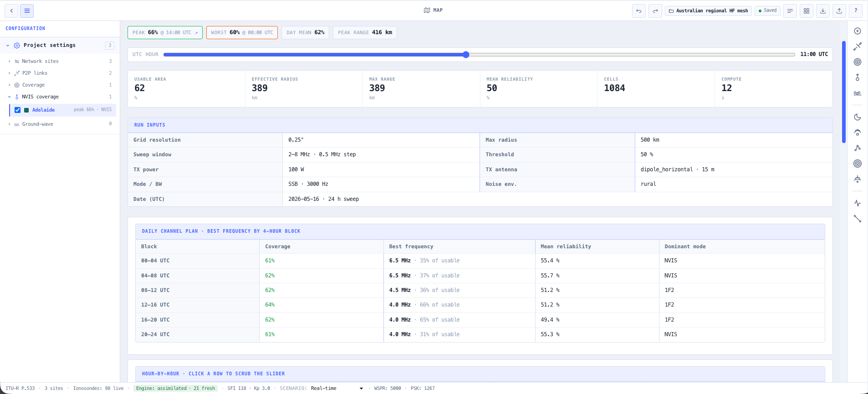Expand the Network sites tree group
Viewport: 868px width, 394px height.
click(x=9, y=61)
